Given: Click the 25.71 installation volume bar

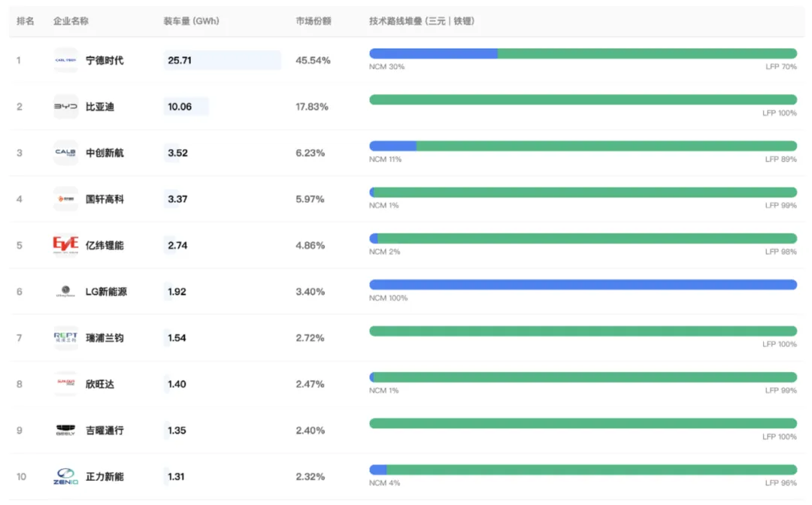Looking at the screenshot, I should tap(222, 60).
